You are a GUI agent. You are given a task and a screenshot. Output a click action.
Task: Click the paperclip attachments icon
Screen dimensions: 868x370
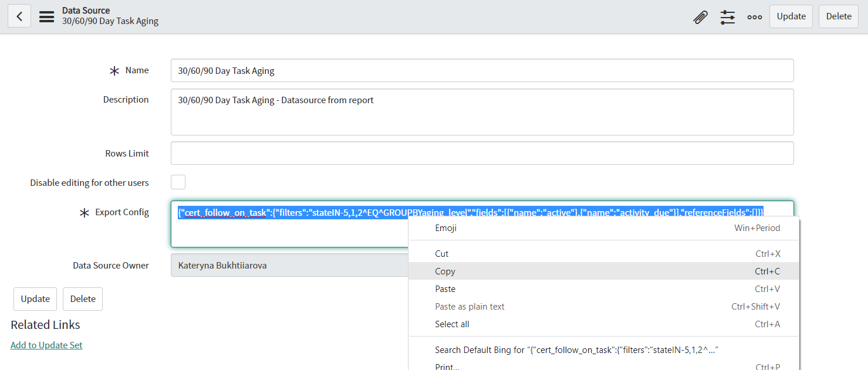(700, 17)
